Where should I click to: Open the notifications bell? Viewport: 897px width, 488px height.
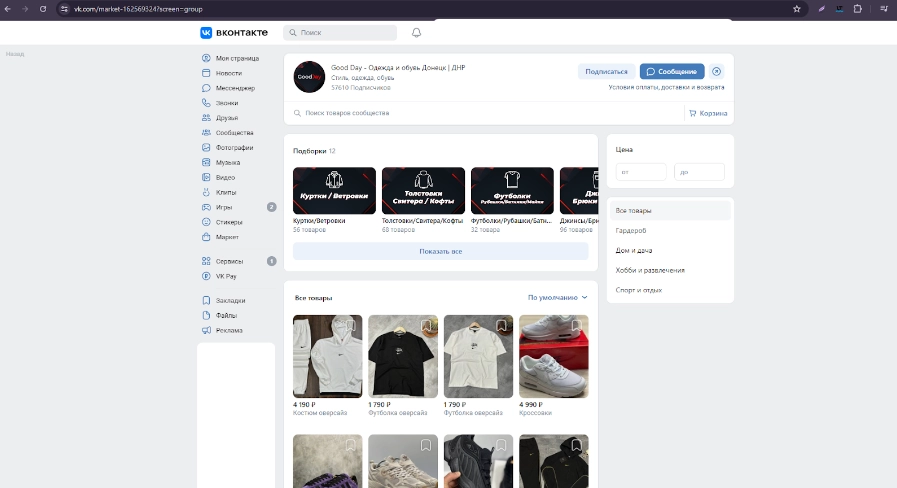point(416,33)
